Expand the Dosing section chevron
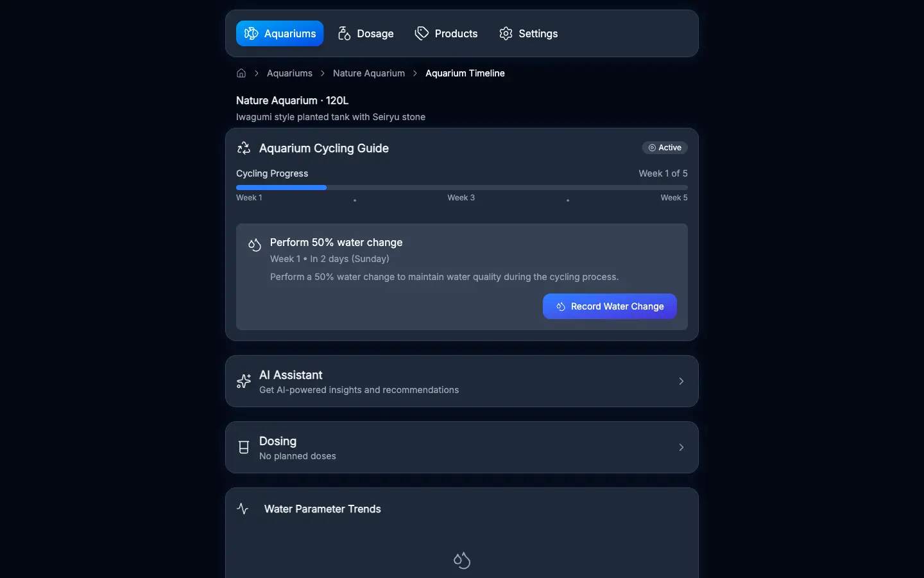This screenshot has width=924, height=578. click(681, 448)
